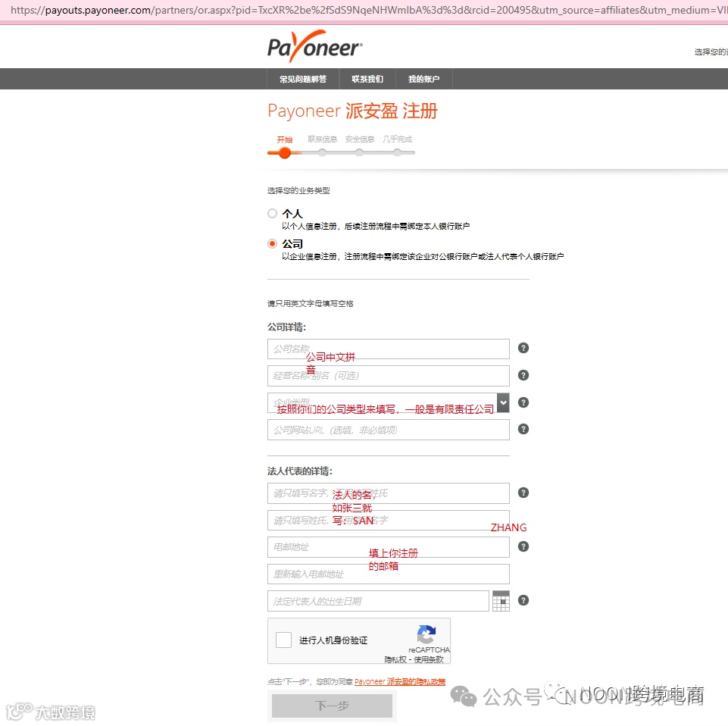
Task: Click the 下一步 next step button
Action: [332, 706]
